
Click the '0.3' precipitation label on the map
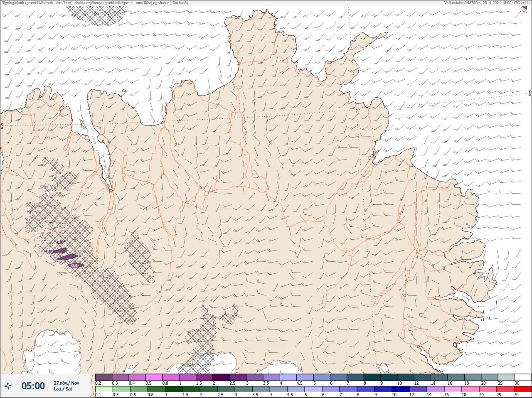coord(49,251)
